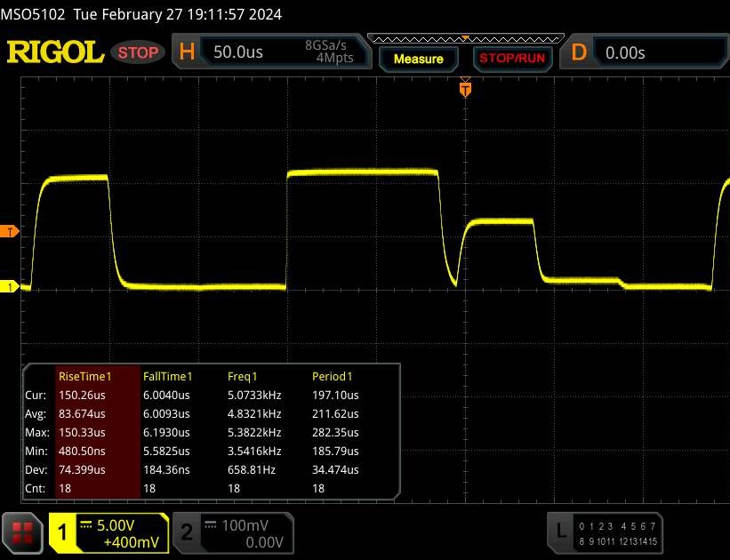Select the trigger level T marker at left

click(x=9, y=231)
